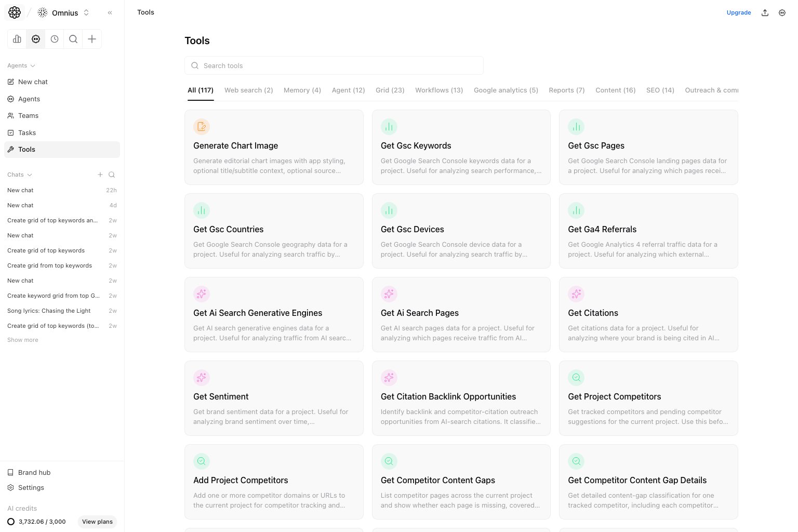Click the Get Gsc Devices chart icon
The height and width of the screenshot is (532, 798).
point(389,210)
